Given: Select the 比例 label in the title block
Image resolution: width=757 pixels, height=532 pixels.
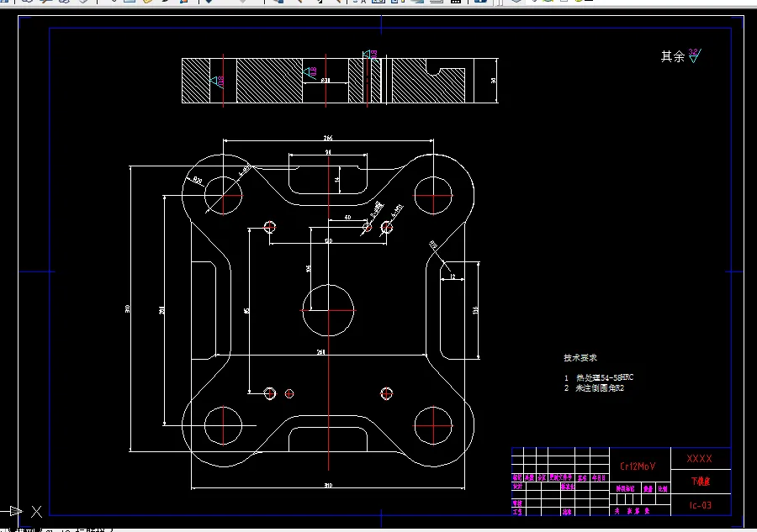Looking at the screenshot, I should point(663,488).
